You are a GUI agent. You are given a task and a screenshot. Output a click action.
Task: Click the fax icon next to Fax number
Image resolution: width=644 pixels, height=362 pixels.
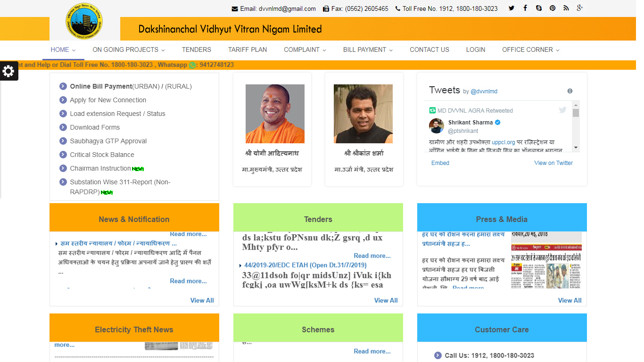point(326,8)
